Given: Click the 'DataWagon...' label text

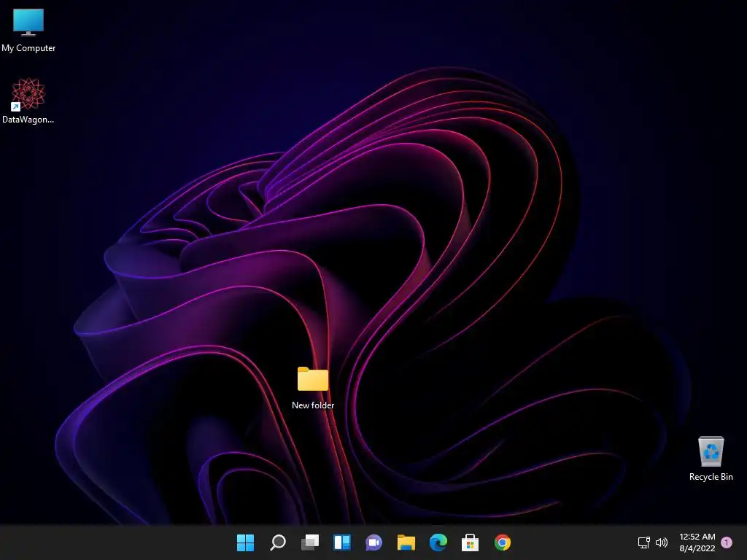Looking at the screenshot, I should [x=28, y=120].
